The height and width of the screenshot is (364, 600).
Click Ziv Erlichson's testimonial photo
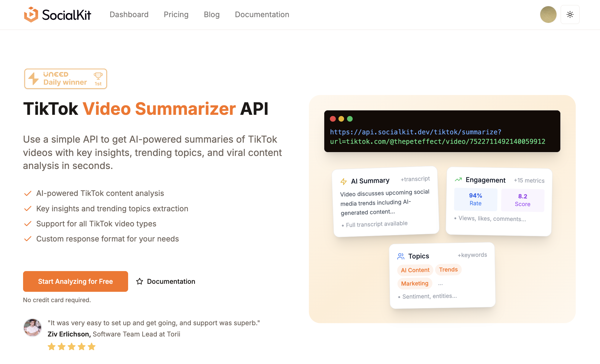tap(33, 328)
